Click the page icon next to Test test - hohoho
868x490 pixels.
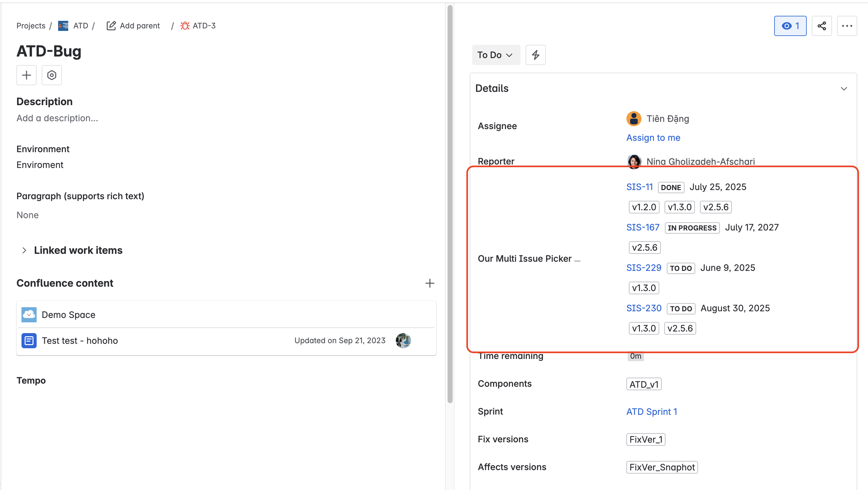[x=29, y=340]
